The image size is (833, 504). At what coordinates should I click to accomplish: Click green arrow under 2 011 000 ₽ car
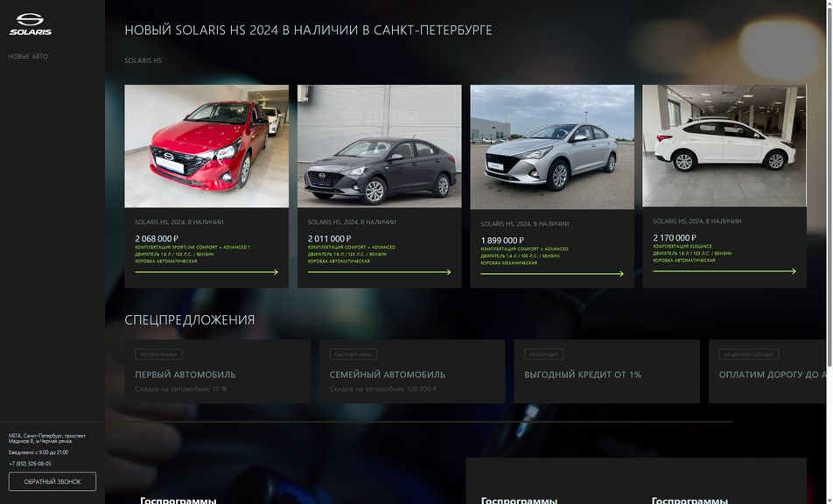tap(380, 272)
